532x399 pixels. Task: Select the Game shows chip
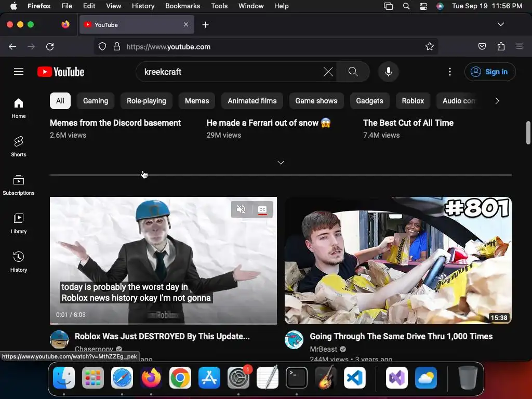[x=316, y=101]
